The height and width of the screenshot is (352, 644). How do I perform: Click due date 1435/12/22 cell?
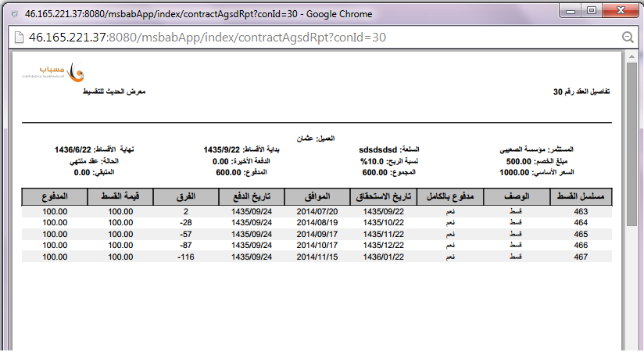tap(384, 245)
